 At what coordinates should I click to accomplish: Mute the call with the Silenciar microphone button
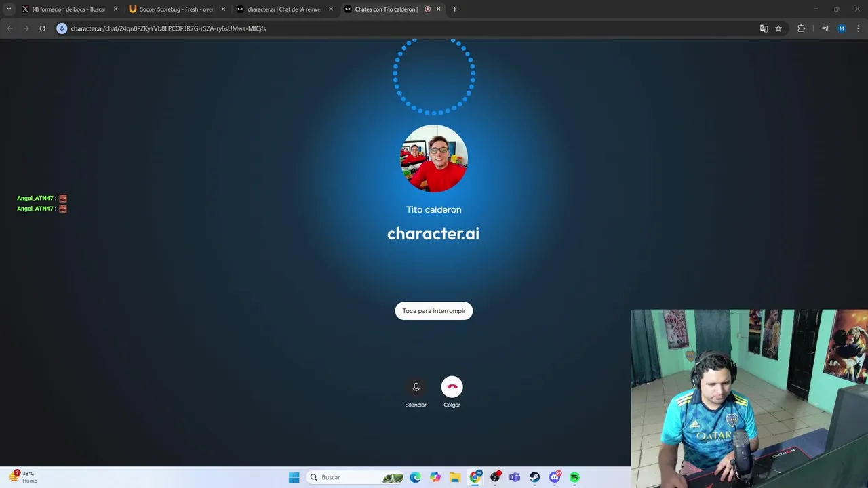tap(416, 387)
